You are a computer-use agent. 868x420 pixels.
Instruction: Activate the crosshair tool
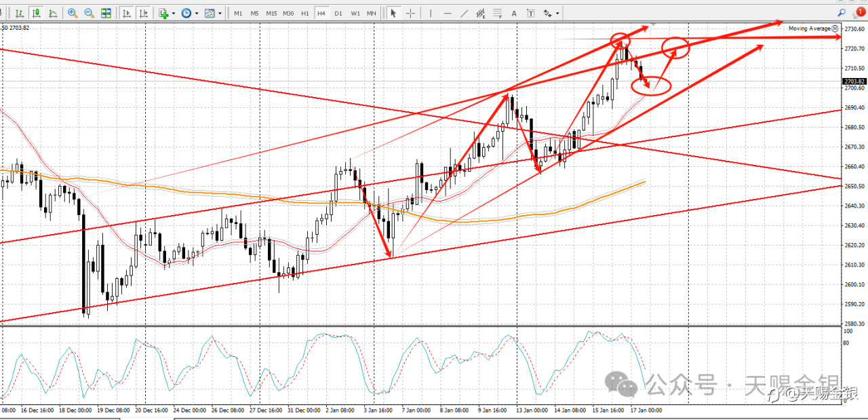[x=410, y=13]
